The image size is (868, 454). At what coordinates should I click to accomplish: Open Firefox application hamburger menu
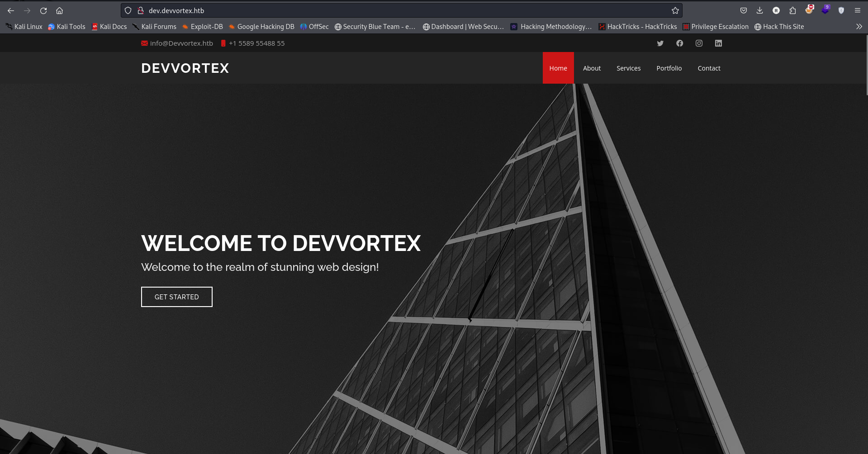point(857,10)
